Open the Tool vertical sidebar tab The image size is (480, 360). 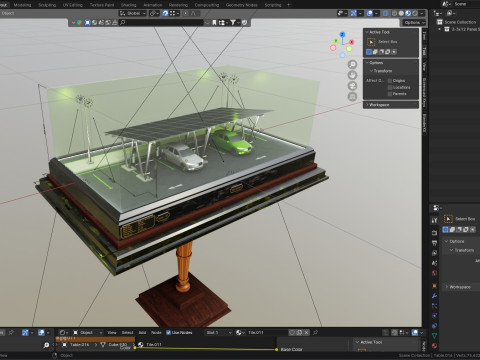click(x=424, y=51)
